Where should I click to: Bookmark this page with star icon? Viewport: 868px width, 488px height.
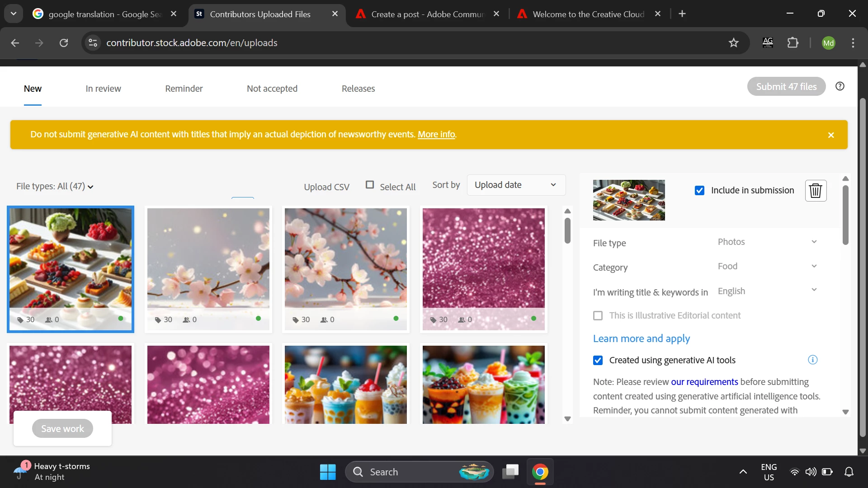pos(733,43)
